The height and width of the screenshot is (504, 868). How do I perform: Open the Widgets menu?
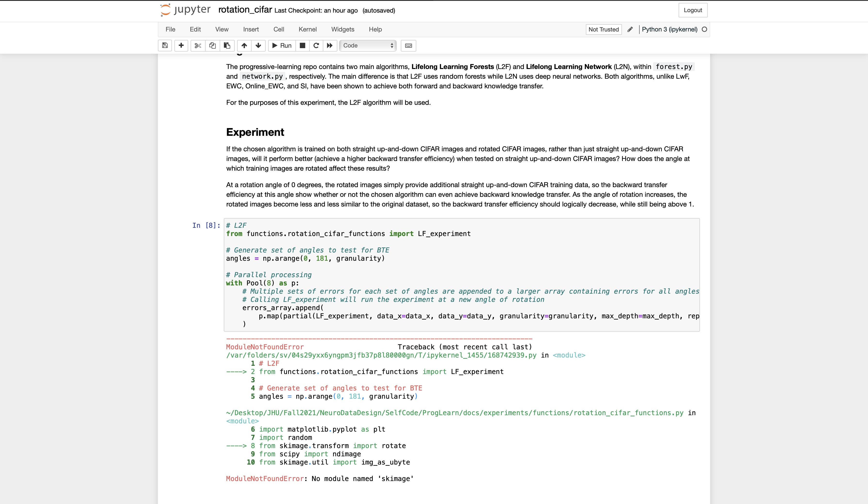click(x=343, y=29)
